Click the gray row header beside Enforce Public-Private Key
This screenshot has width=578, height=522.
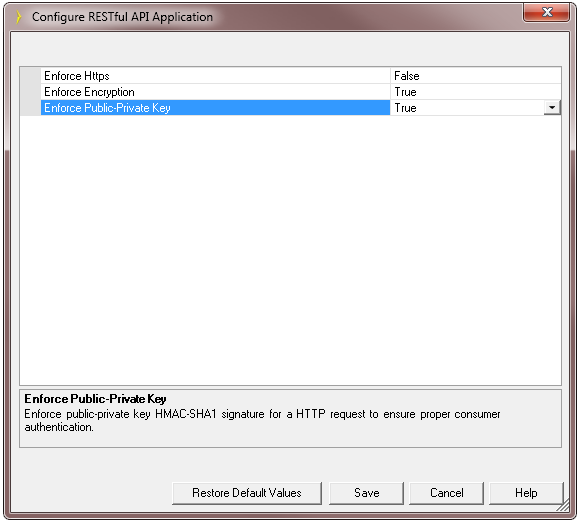click(x=31, y=108)
